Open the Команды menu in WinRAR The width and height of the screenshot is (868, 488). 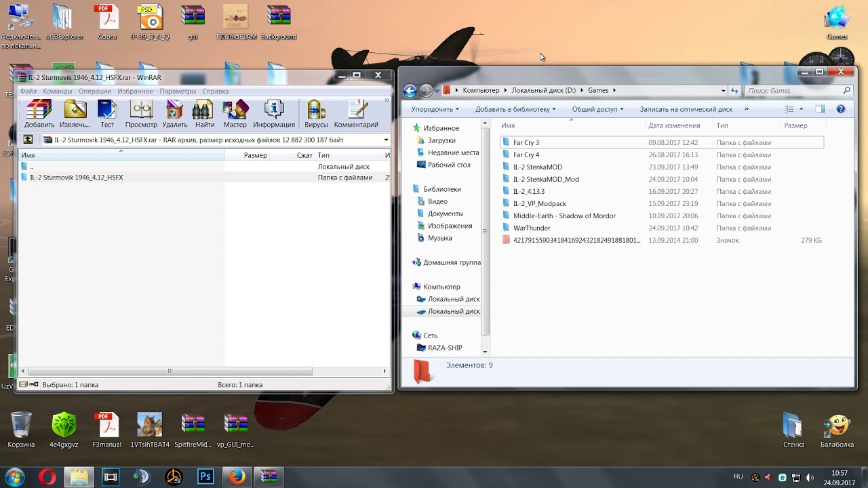point(58,91)
